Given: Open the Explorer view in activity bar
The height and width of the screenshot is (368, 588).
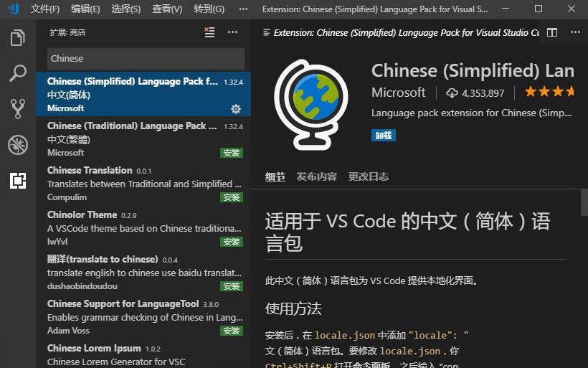Looking at the screenshot, I should (18, 38).
